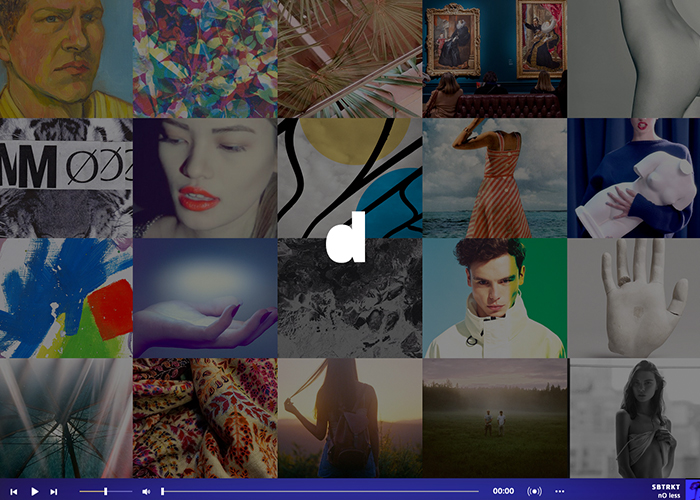This screenshot has width=700, height=500.
Task: Click the album art icon at bottom right
Action: click(x=691, y=490)
